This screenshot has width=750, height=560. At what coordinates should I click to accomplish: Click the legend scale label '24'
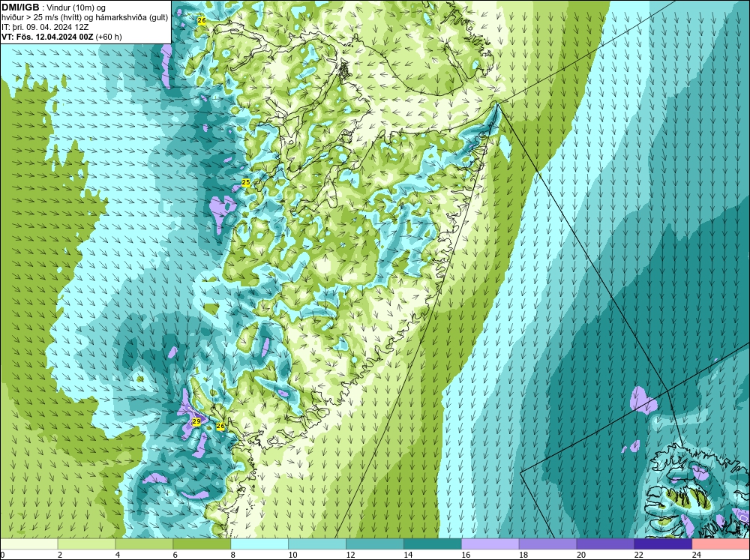pos(696,556)
